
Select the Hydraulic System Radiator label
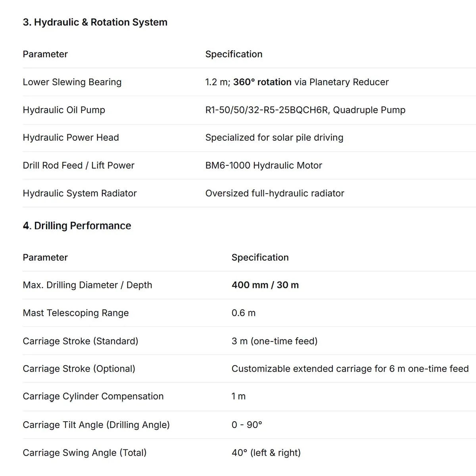[x=80, y=193]
